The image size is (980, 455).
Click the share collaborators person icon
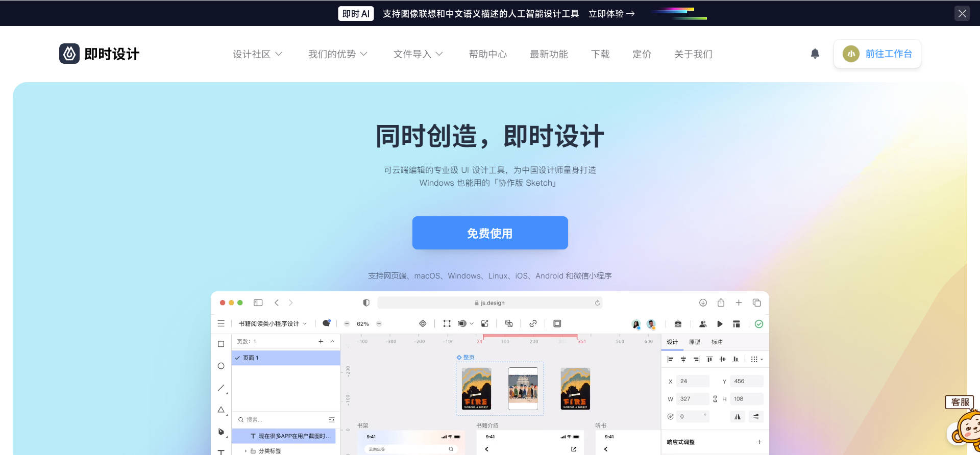(703, 324)
